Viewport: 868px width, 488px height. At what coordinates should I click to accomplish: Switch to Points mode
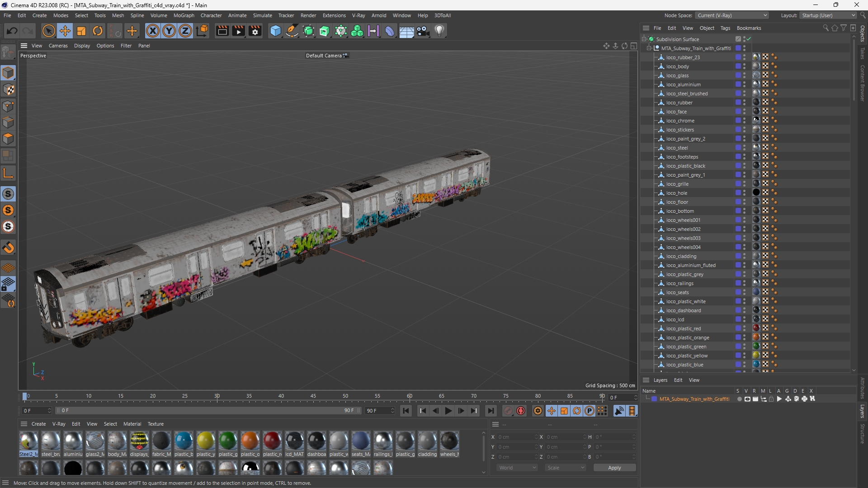9,106
